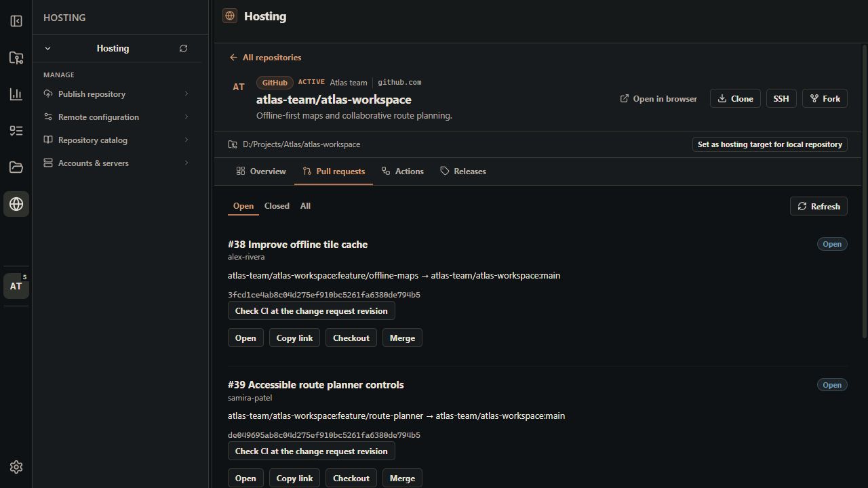Expand Publish repository

[117, 94]
